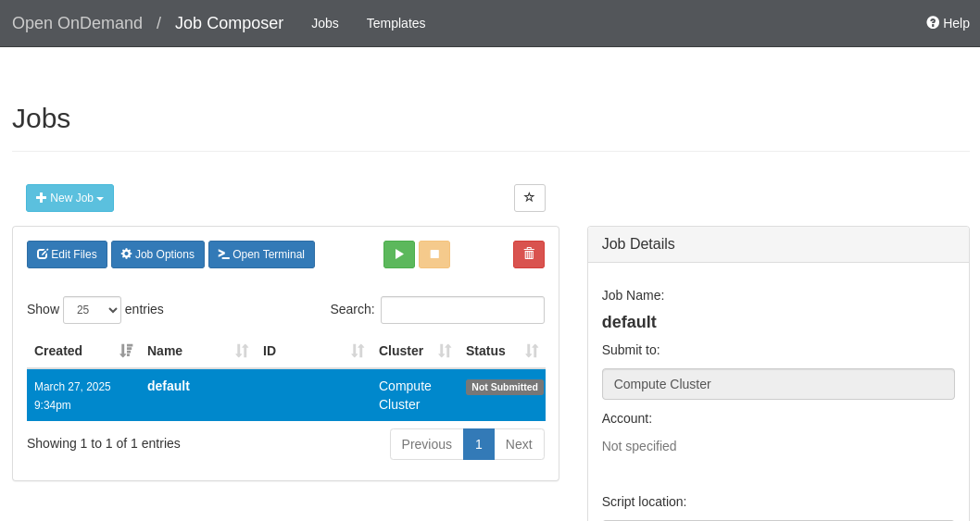Screen dimensions: 980x521
Task: Click the Compute Cluster submit-to field
Action: tap(778, 384)
